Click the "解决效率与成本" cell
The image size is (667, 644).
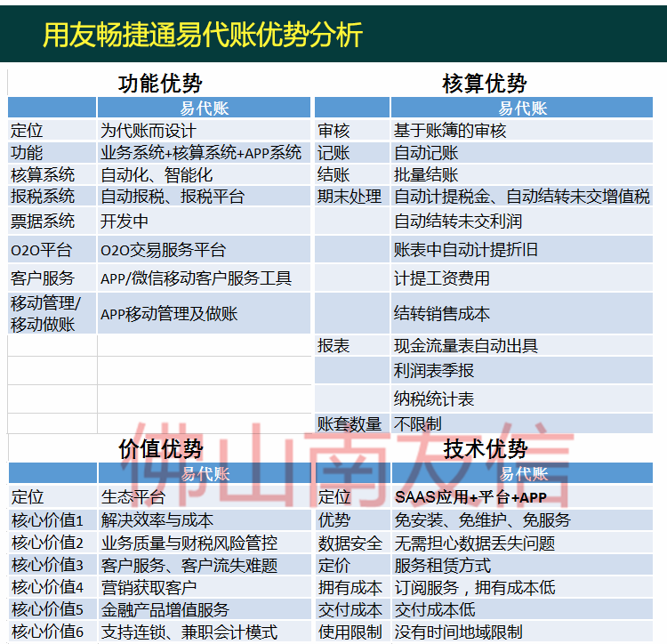(205, 519)
